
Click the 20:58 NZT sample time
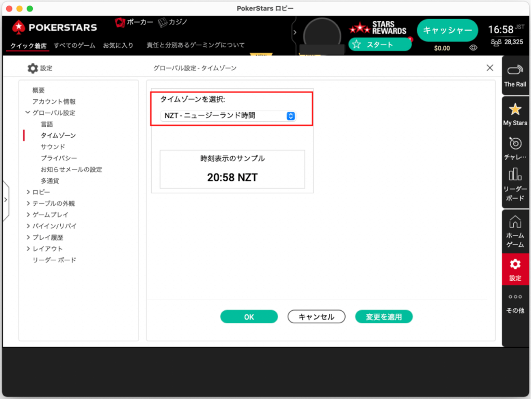coord(232,178)
